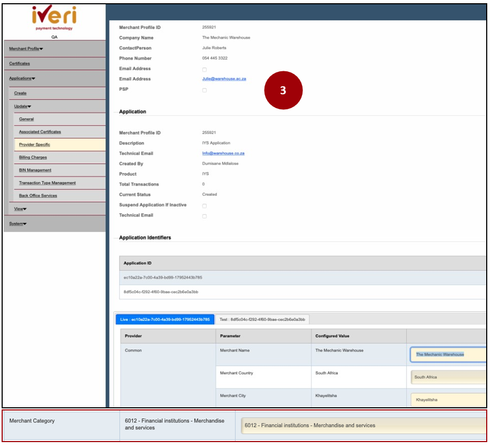
Task: Expand the System menu
Action: (x=18, y=223)
